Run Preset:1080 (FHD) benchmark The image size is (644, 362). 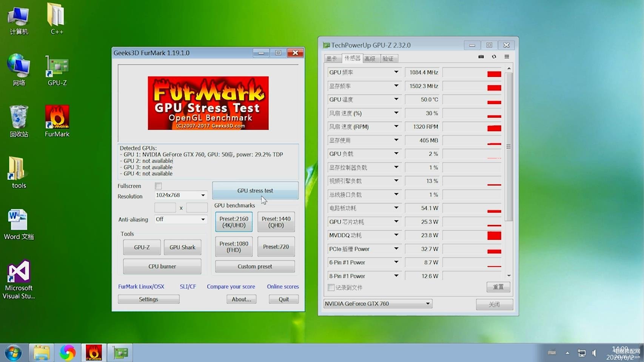click(234, 247)
